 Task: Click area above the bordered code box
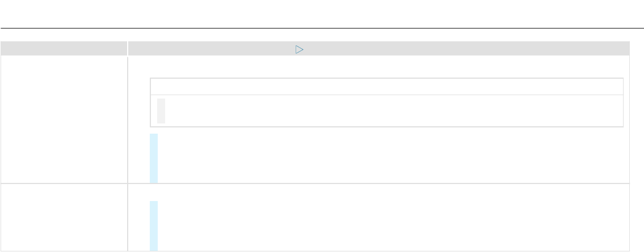pos(386,67)
